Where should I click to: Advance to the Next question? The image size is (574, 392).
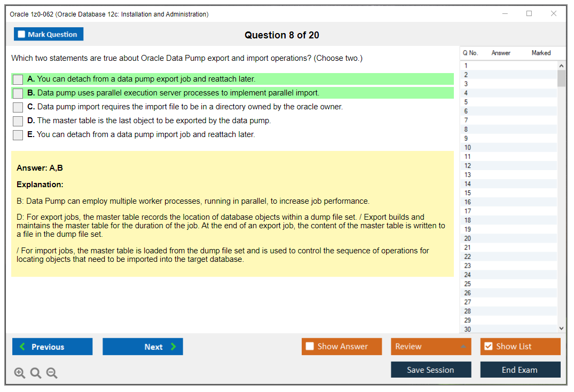point(143,347)
